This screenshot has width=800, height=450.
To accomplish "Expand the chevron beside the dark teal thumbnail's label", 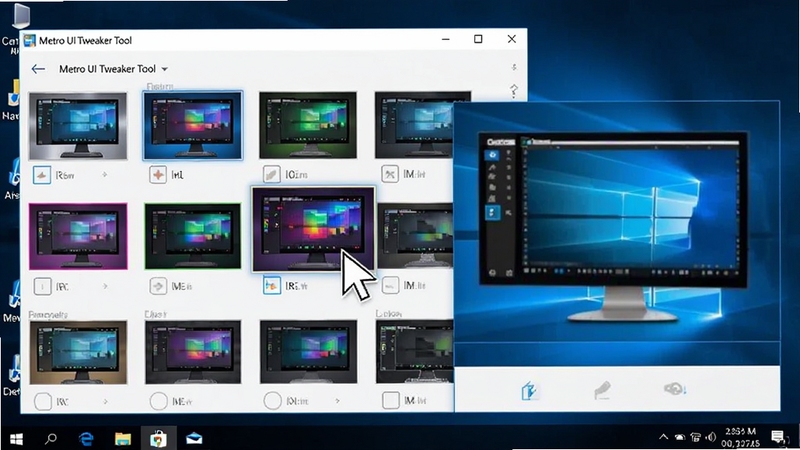I will tap(337, 401).
